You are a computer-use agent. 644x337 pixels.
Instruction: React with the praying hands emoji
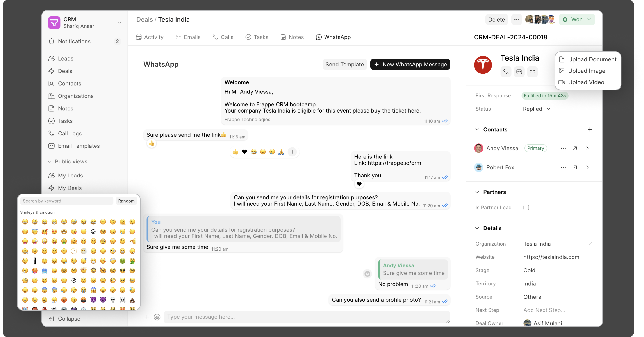pos(281,152)
